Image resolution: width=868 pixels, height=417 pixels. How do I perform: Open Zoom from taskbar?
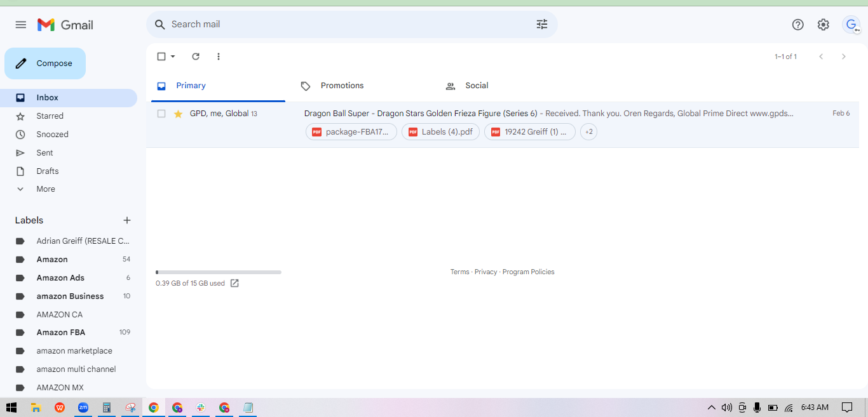pyautogui.click(x=83, y=407)
